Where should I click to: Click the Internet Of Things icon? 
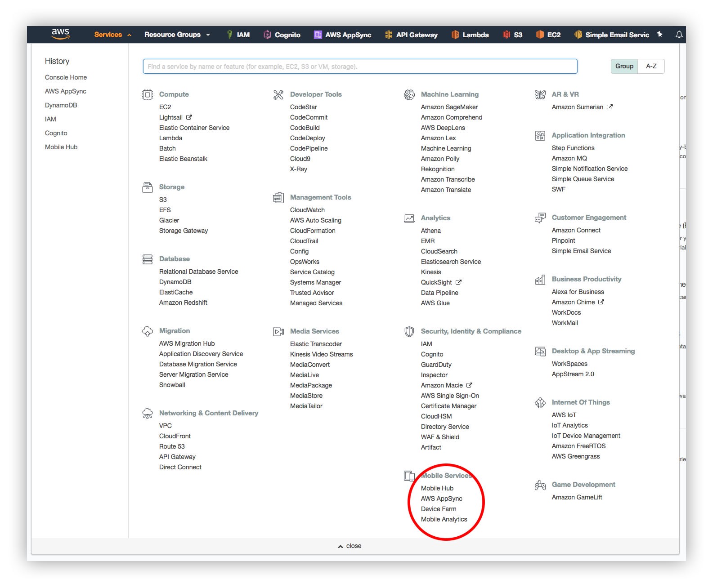540,403
